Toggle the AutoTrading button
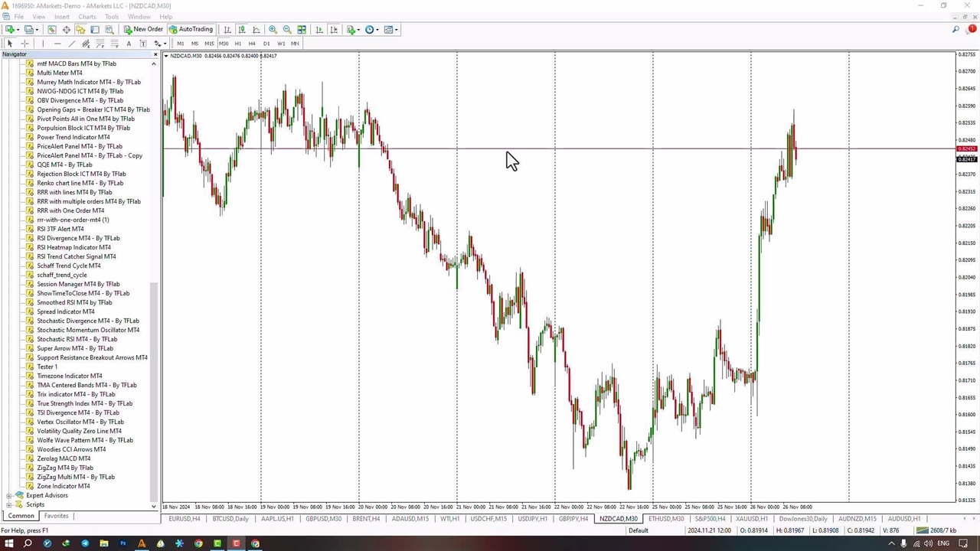 [191, 30]
